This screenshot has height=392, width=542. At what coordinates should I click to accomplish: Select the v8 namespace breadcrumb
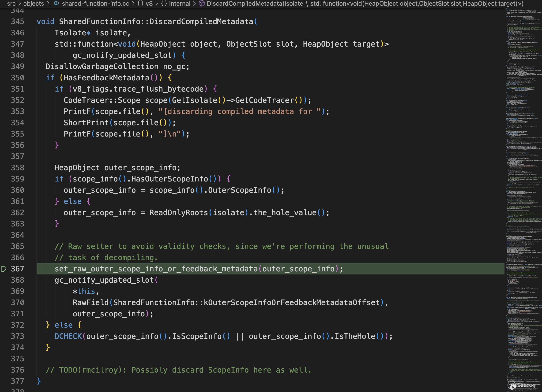(x=149, y=3)
